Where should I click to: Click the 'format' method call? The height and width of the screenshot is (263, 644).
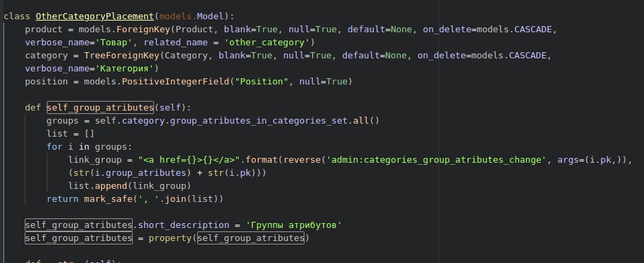261,160
